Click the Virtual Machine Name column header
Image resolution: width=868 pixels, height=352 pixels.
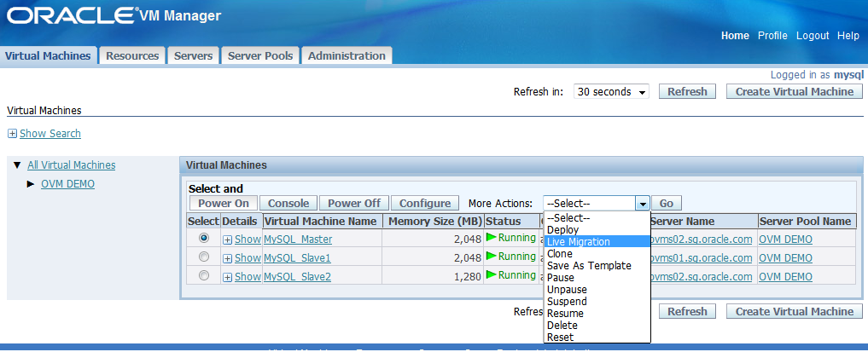[x=322, y=222]
